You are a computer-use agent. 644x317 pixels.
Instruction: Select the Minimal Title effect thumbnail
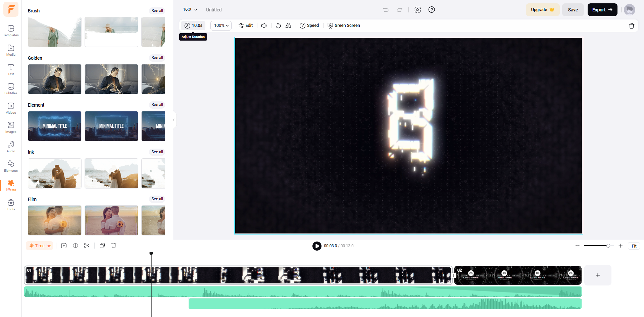coord(54,126)
